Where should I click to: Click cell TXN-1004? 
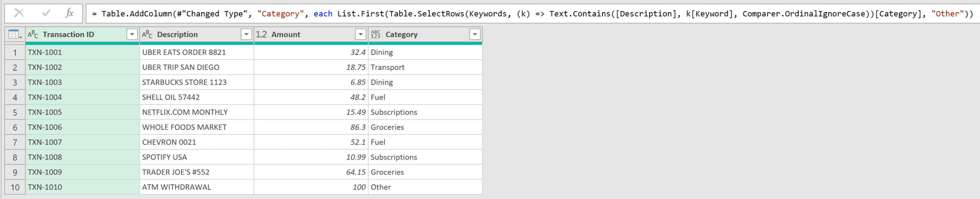click(82, 97)
